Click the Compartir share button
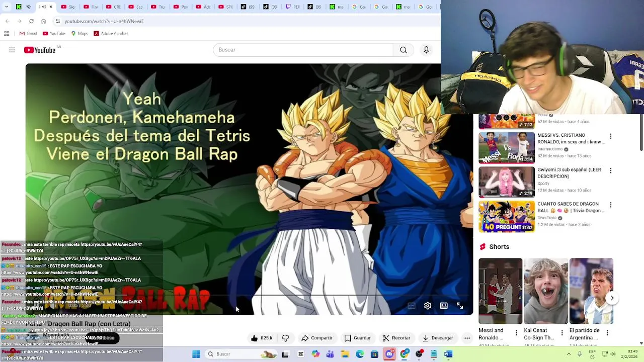This screenshot has height=362, width=644. (x=317, y=338)
